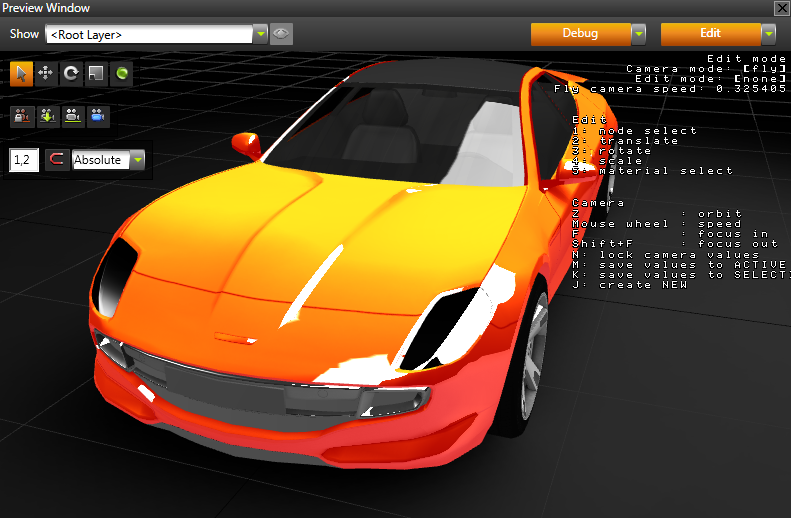The image size is (791, 518).
Task: Click the orange Debug button
Action: [580, 34]
